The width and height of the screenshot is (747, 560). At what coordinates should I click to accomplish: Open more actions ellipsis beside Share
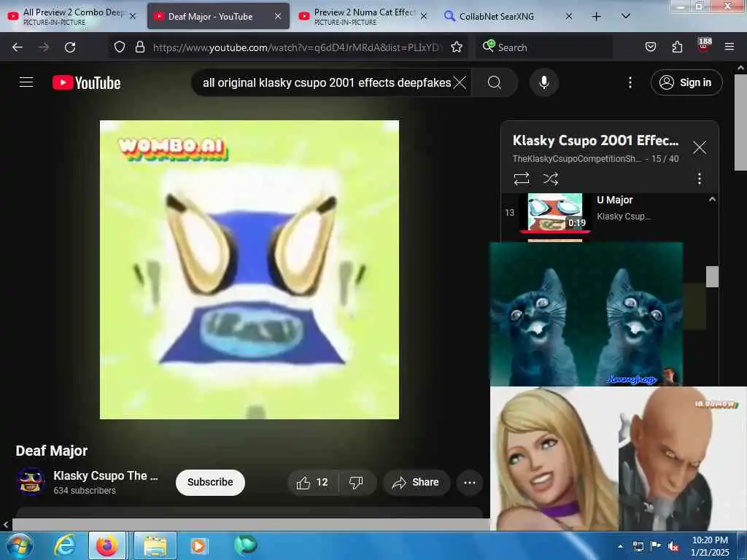coord(470,483)
